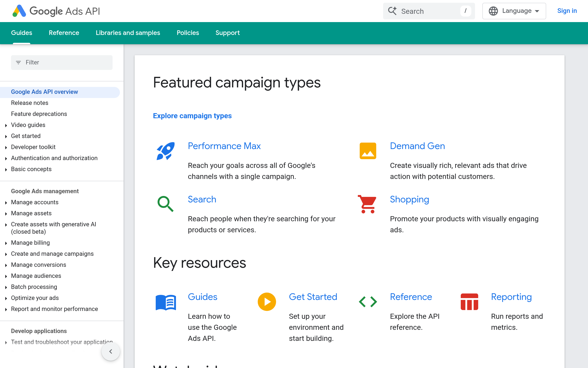588x368 pixels.
Task: Open Libraries and samples tab
Action: coord(128,33)
